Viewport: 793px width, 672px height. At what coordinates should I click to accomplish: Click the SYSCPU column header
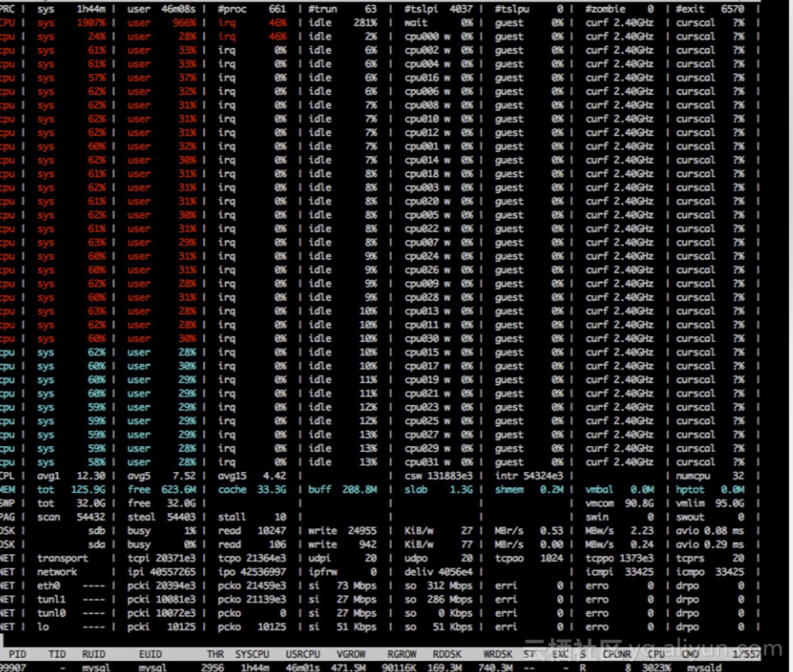(252, 653)
